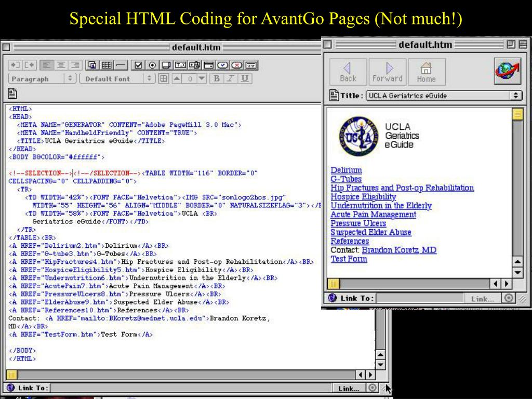Image resolution: width=532 pixels, height=399 pixels.
Task: Click the Insert Radio Button form icon
Action: coord(152,65)
